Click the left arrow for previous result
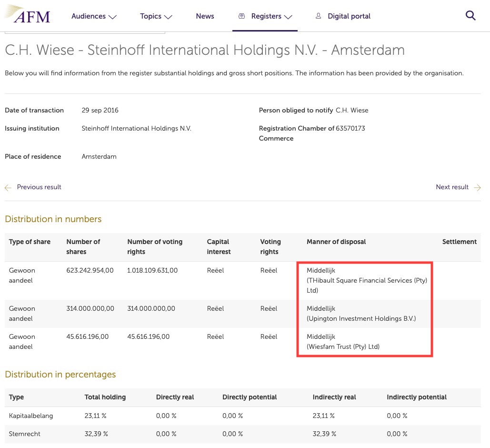The height and width of the screenshot is (448, 490). coord(8,188)
